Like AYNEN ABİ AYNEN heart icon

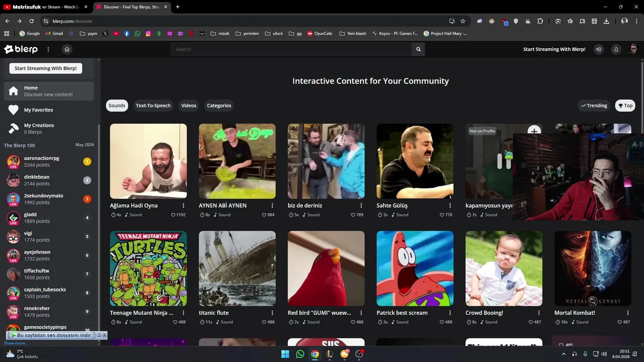(264, 215)
